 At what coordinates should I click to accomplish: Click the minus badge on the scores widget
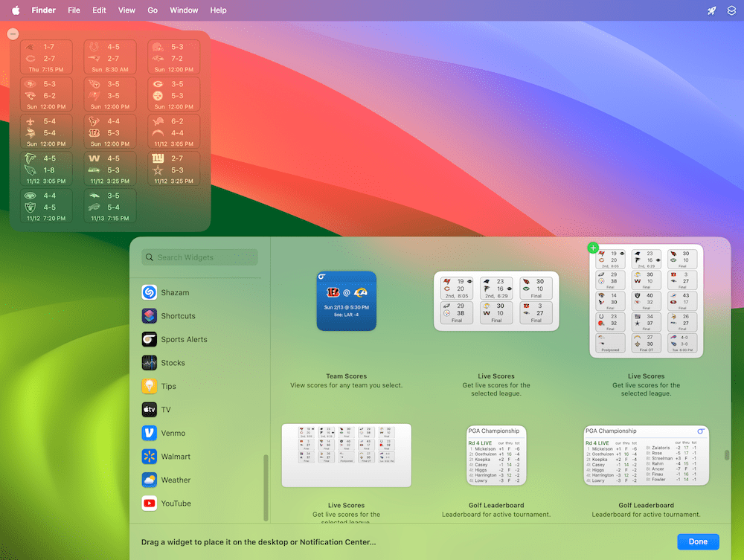12,33
